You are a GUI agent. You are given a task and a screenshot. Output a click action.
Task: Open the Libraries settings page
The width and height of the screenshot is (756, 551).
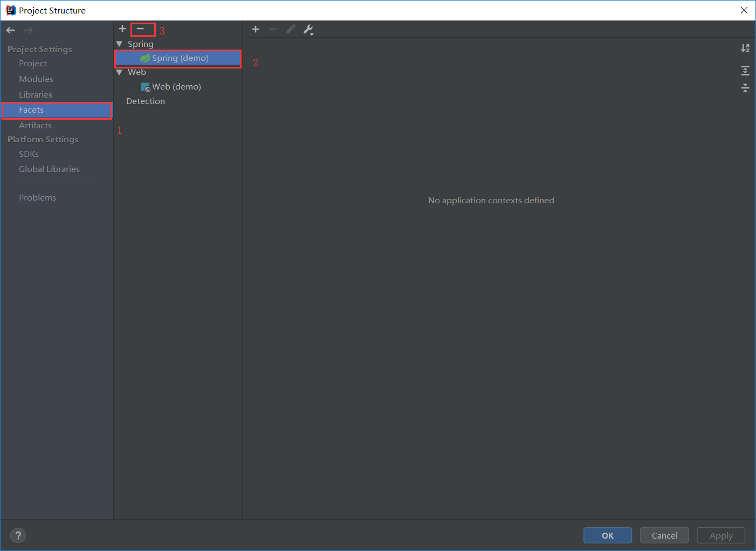tap(36, 94)
